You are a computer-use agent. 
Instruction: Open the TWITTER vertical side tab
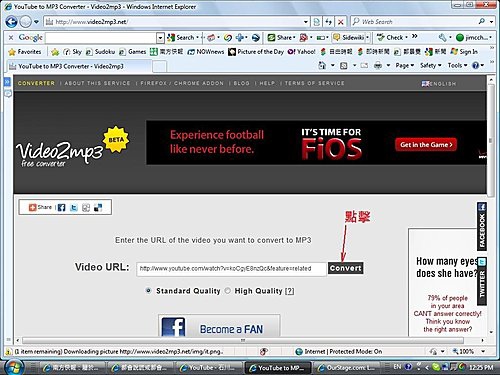pos(482,281)
